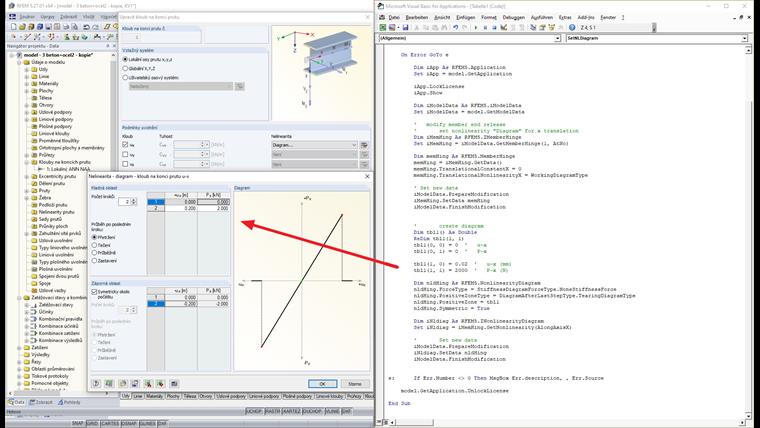760x428 pixels.
Task: Toggle the SNAP status bar button
Action: 78,423
